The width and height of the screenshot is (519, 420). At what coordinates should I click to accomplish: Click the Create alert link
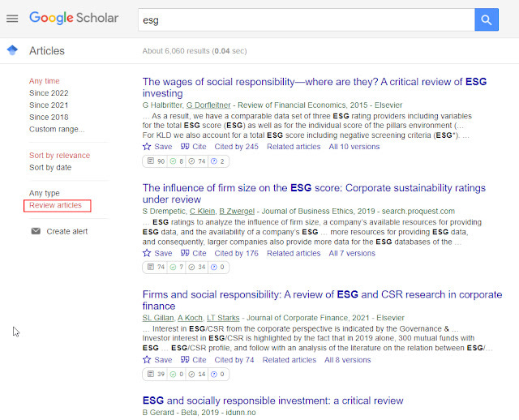point(66,231)
